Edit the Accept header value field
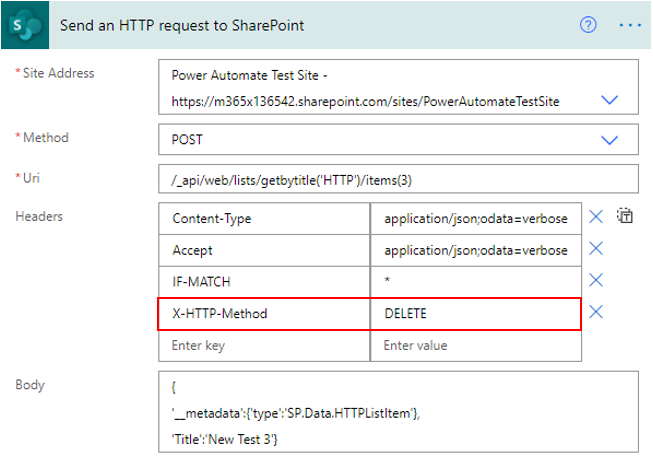 coord(476,251)
